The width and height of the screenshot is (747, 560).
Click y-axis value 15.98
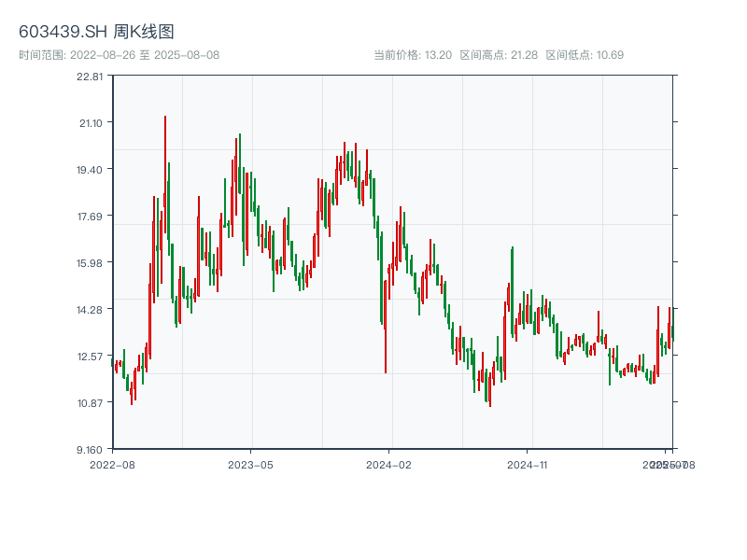pyautogui.click(x=90, y=263)
